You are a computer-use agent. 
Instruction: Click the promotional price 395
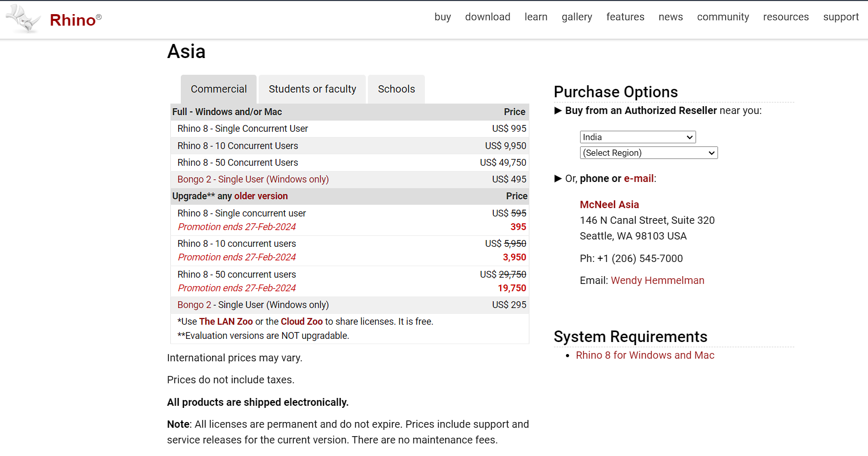[518, 227]
